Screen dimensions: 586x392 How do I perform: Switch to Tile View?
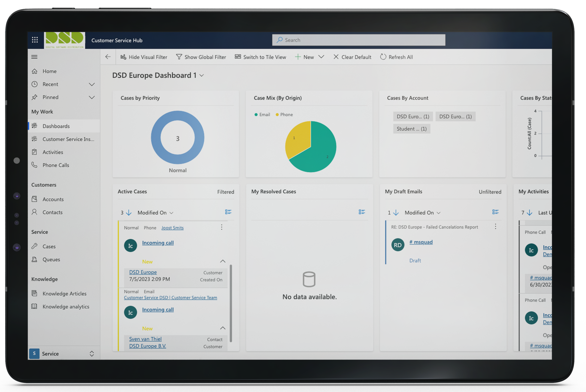tap(260, 57)
